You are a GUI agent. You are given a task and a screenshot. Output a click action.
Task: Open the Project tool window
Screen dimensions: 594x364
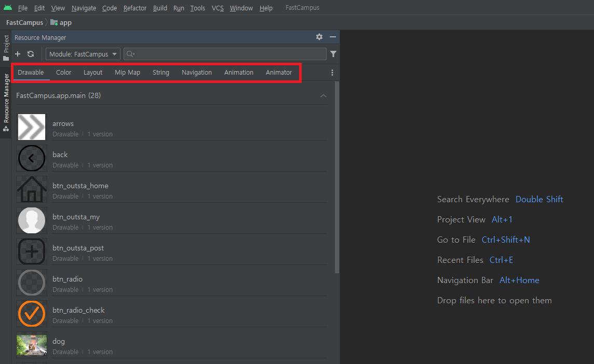(6, 48)
